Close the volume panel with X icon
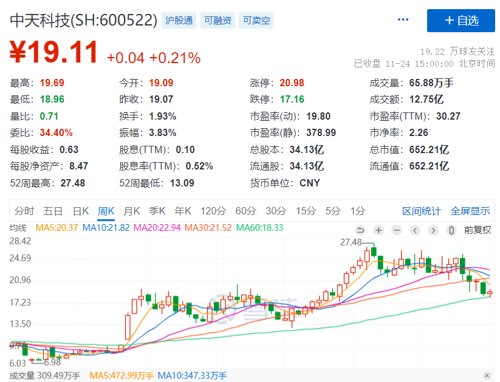This screenshot has width=500, height=382. tap(487, 376)
